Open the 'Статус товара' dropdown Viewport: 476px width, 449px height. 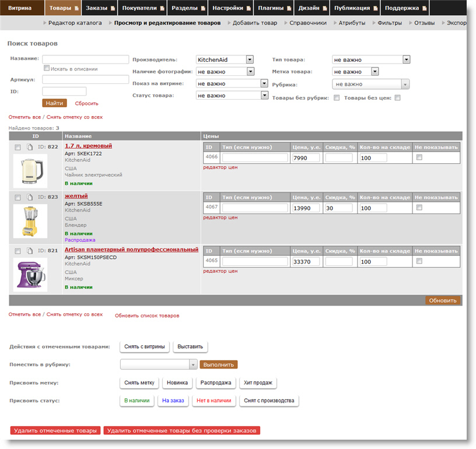click(x=232, y=95)
